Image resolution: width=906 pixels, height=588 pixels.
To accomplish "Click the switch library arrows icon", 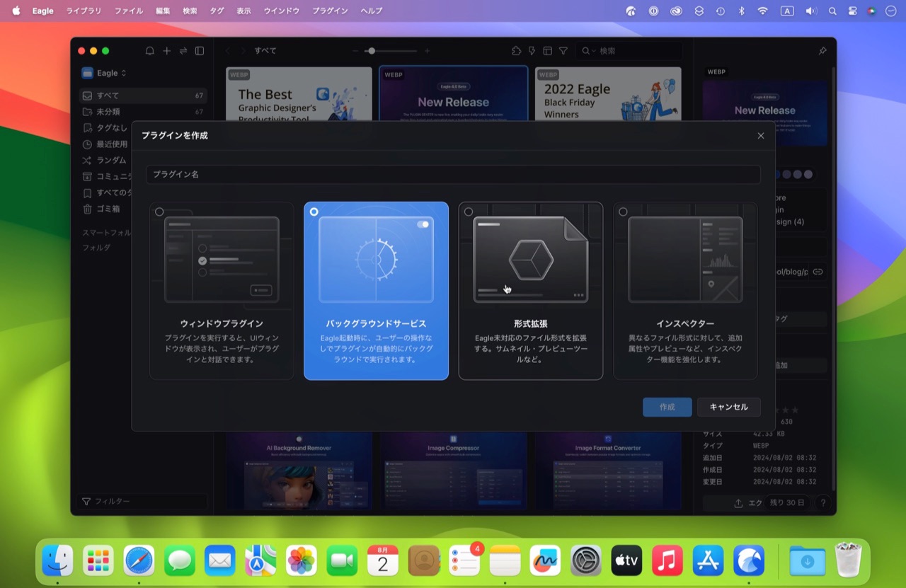I will point(183,51).
